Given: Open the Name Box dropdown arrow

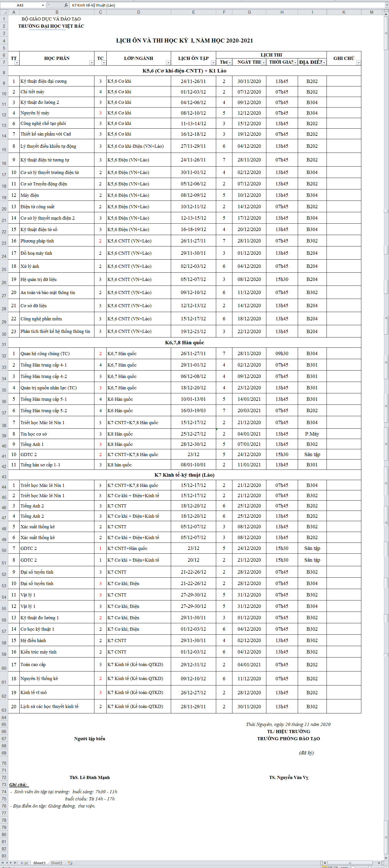Looking at the screenshot, I should tap(43, 5).
